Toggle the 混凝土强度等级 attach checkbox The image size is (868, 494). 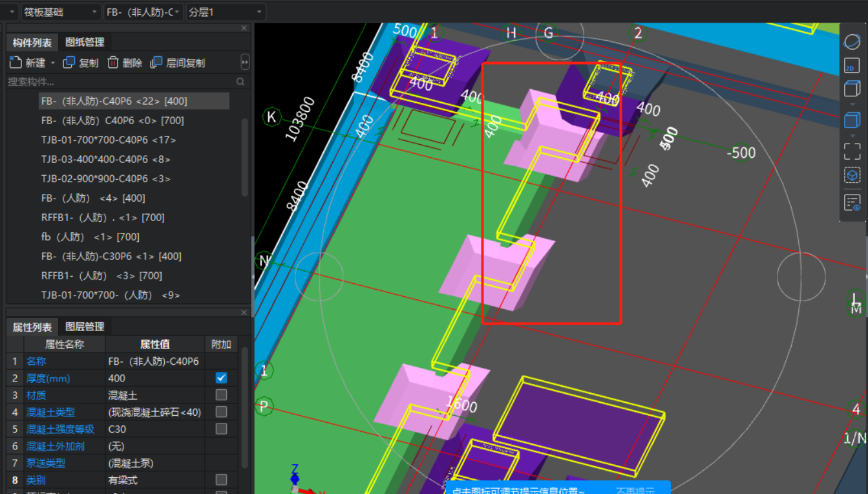click(x=221, y=429)
